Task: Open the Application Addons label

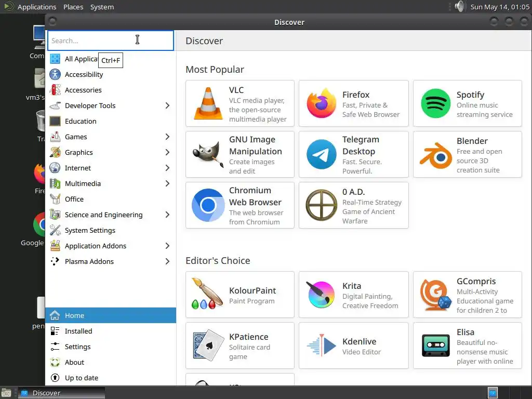Action: [x=96, y=246]
